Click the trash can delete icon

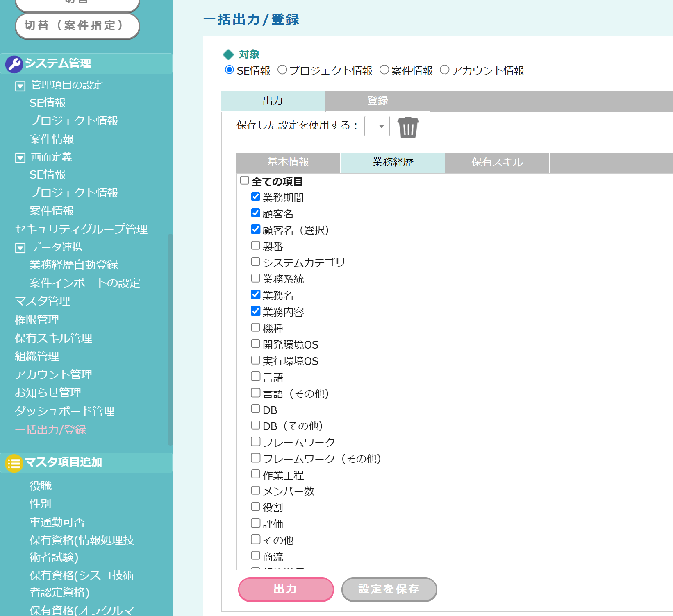[x=408, y=127]
